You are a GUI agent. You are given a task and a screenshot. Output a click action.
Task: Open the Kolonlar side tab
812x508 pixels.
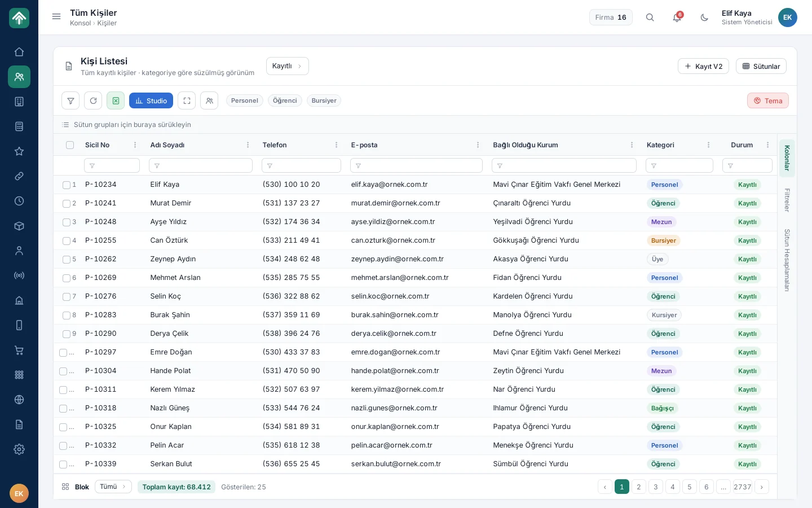pos(787,158)
